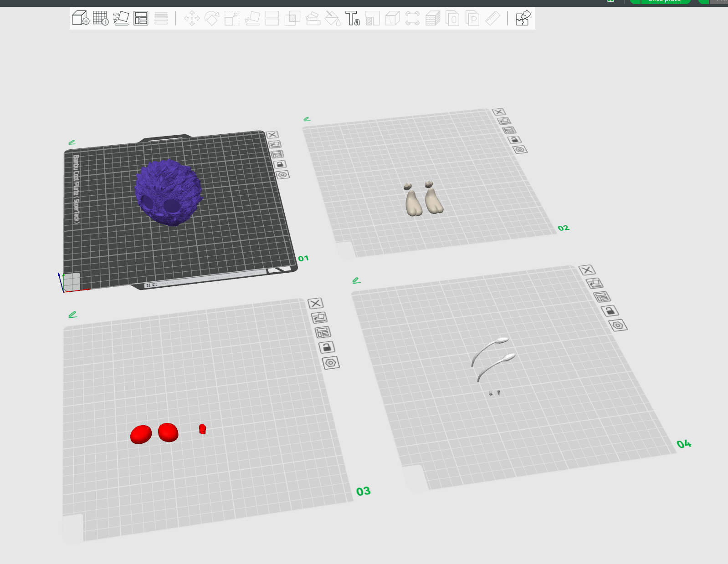Viewport: 728px width, 564px height.
Task: Select the Scale gizmo tool
Action: pyautogui.click(x=232, y=18)
